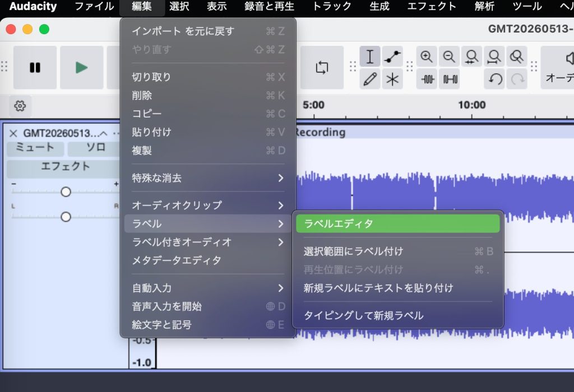Click Silence audio selection icon
Viewport: 574px width, 392px height.
450,79
